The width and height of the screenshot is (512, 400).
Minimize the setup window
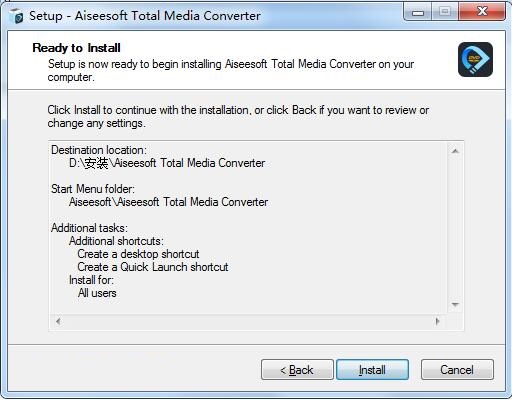coord(418,12)
